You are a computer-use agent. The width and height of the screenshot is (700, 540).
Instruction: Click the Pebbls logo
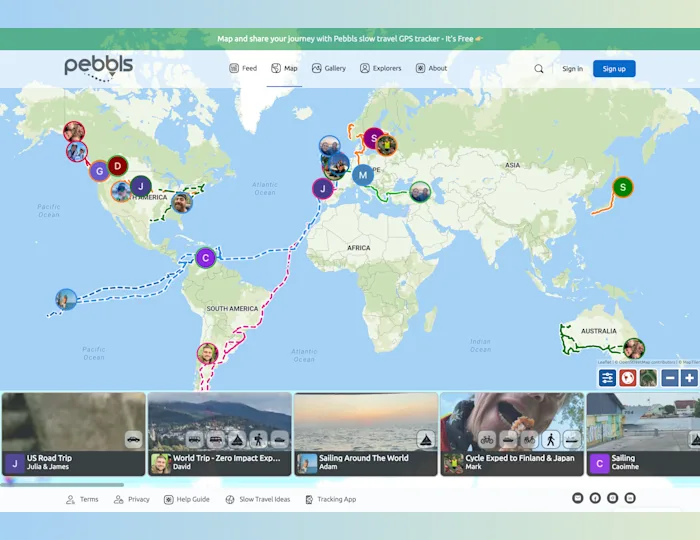click(99, 68)
